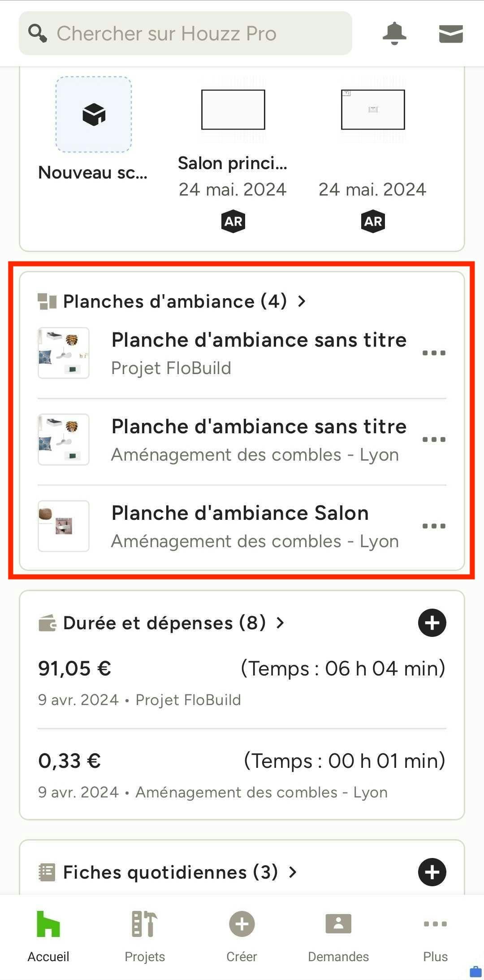Open the Salon principal floor plan thumbnail
This screenshot has height=980, width=484.
point(233,109)
